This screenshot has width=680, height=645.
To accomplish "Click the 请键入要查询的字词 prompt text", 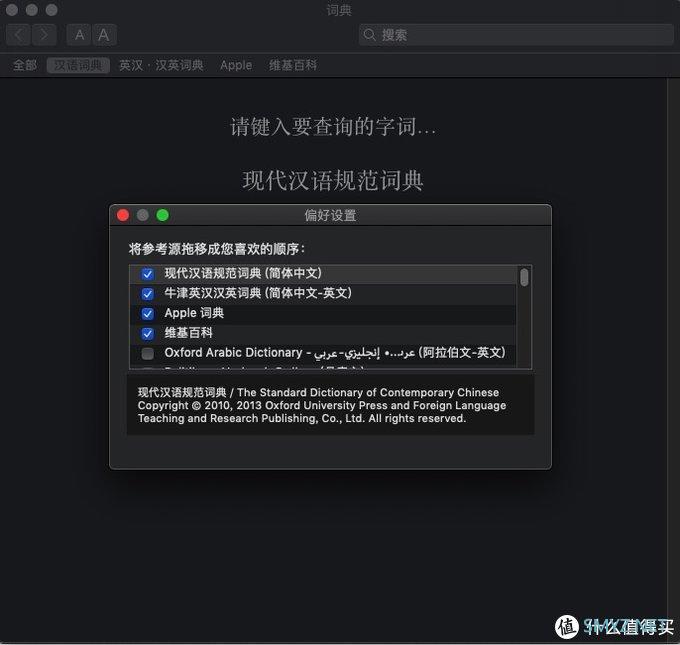I will click(x=333, y=127).
